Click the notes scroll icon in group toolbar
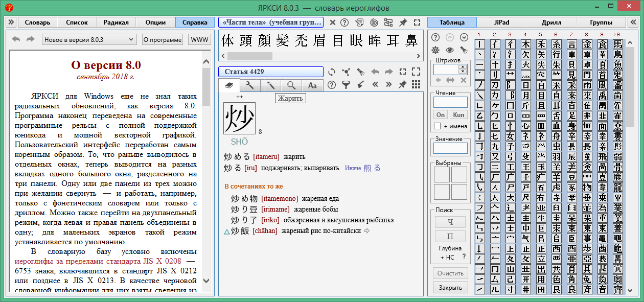The image size is (644, 302). [360, 22]
